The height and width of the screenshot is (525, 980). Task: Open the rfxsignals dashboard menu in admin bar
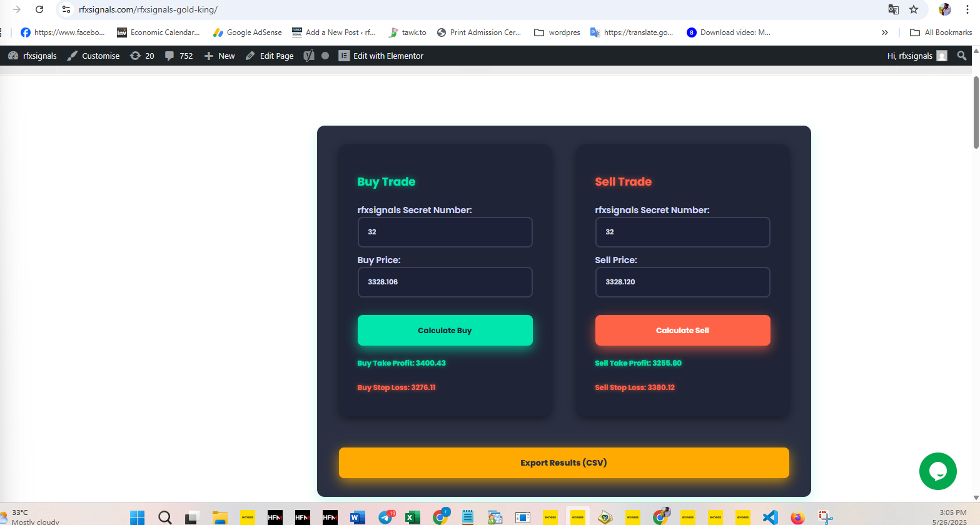coord(33,56)
